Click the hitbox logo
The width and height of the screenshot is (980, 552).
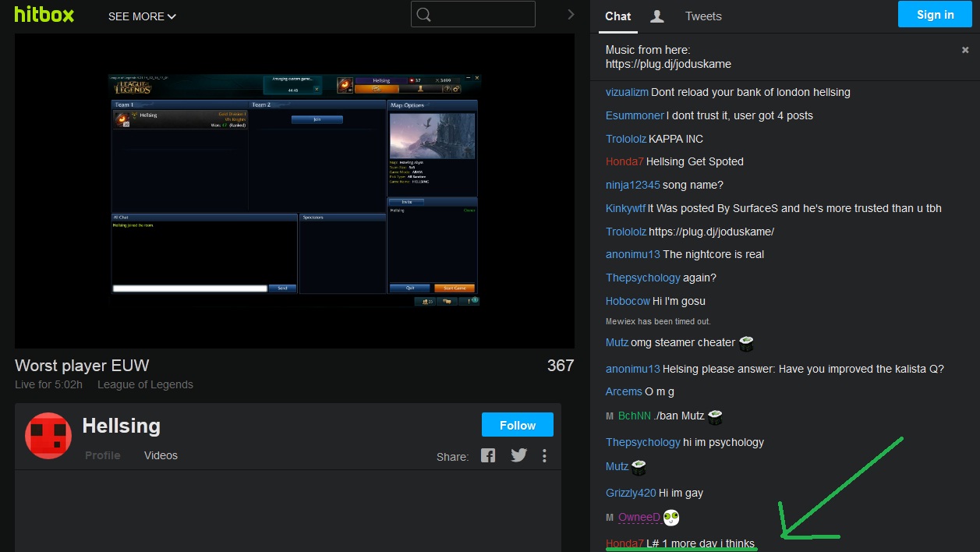click(x=44, y=15)
